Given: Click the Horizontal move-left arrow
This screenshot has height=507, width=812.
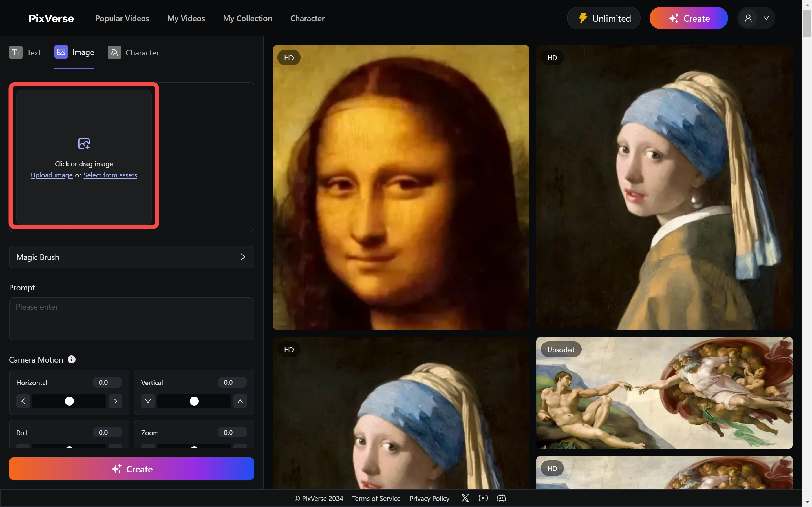Looking at the screenshot, I should coord(23,401).
